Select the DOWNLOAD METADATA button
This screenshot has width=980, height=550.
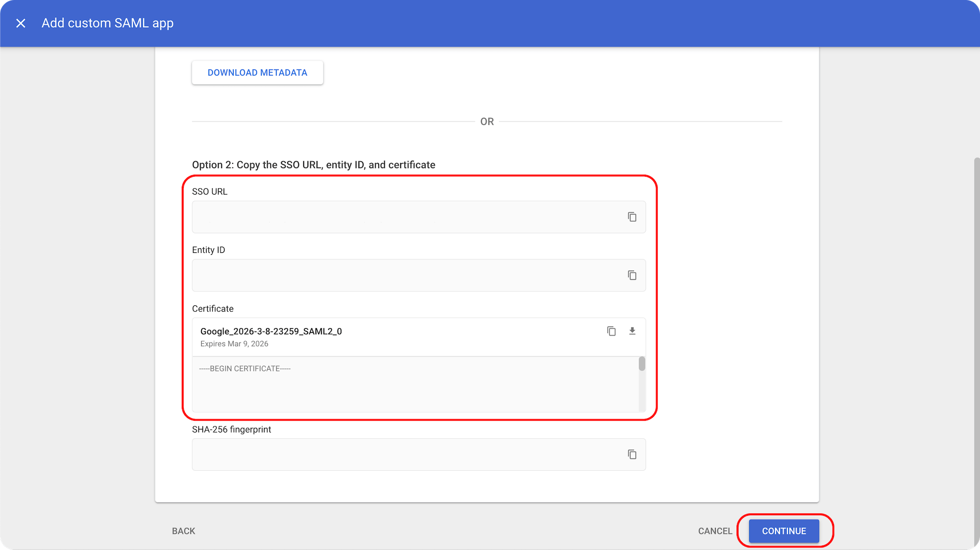tap(257, 73)
